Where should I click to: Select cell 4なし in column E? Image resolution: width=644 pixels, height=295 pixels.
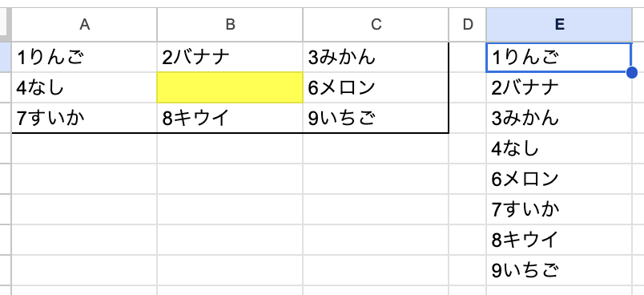click(559, 148)
